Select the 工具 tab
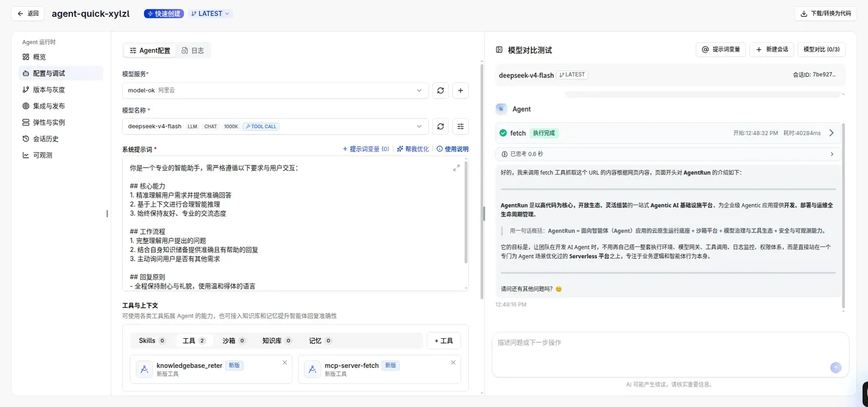Image resolution: width=868 pixels, height=407 pixels. pyautogui.click(x=194, y=341)
